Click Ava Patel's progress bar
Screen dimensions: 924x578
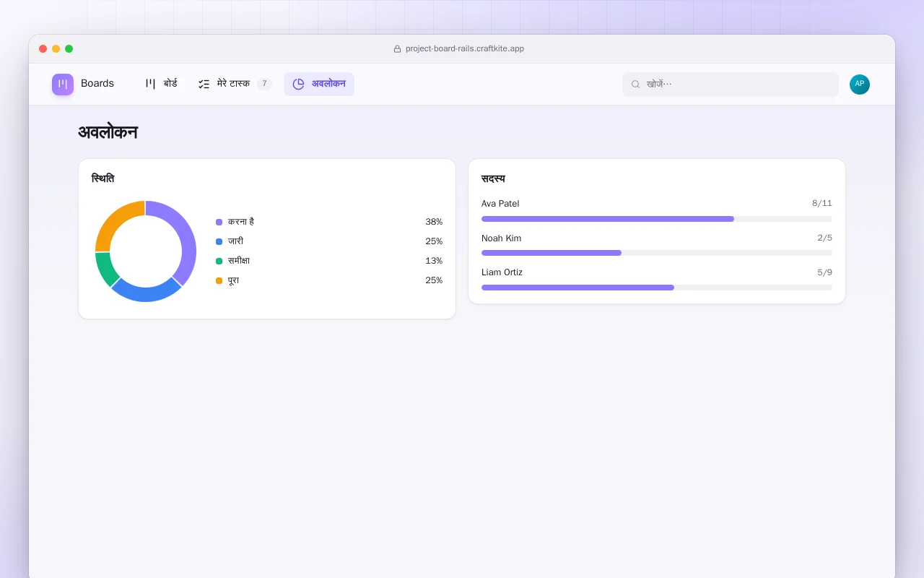pyautogui.click(x=657, y=219)
